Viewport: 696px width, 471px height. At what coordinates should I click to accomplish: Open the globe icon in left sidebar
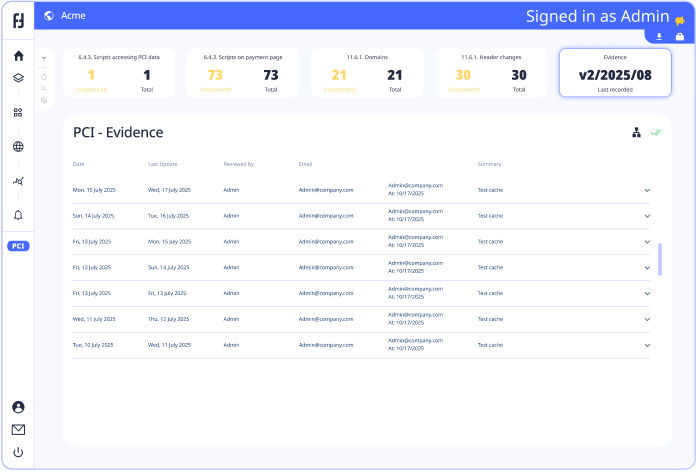(18, 147)
